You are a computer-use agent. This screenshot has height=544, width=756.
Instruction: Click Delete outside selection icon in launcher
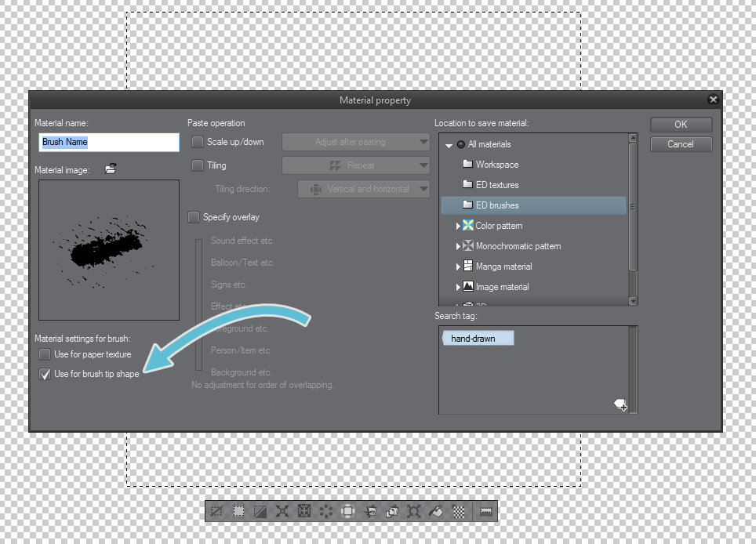click(x=347, y=511)
